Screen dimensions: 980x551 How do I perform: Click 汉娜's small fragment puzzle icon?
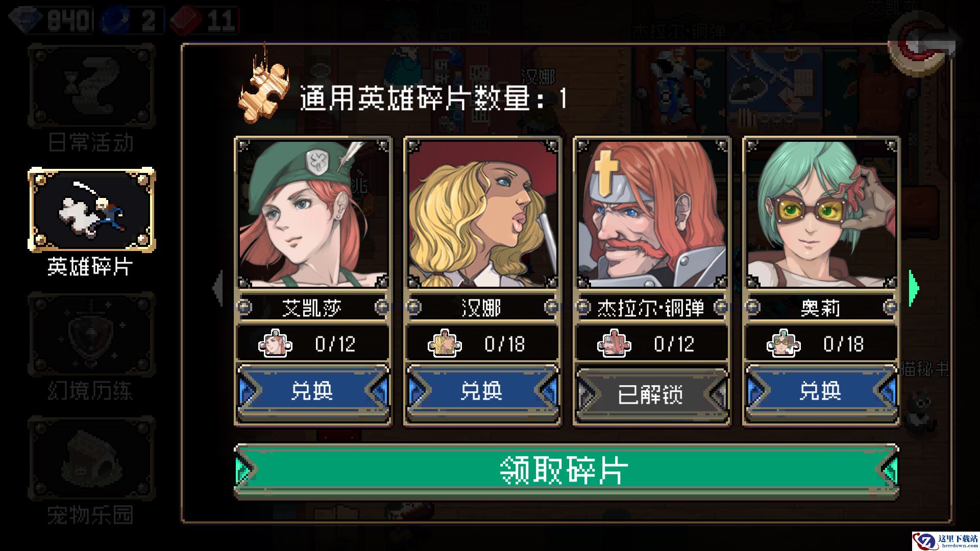tap(445, 343)
